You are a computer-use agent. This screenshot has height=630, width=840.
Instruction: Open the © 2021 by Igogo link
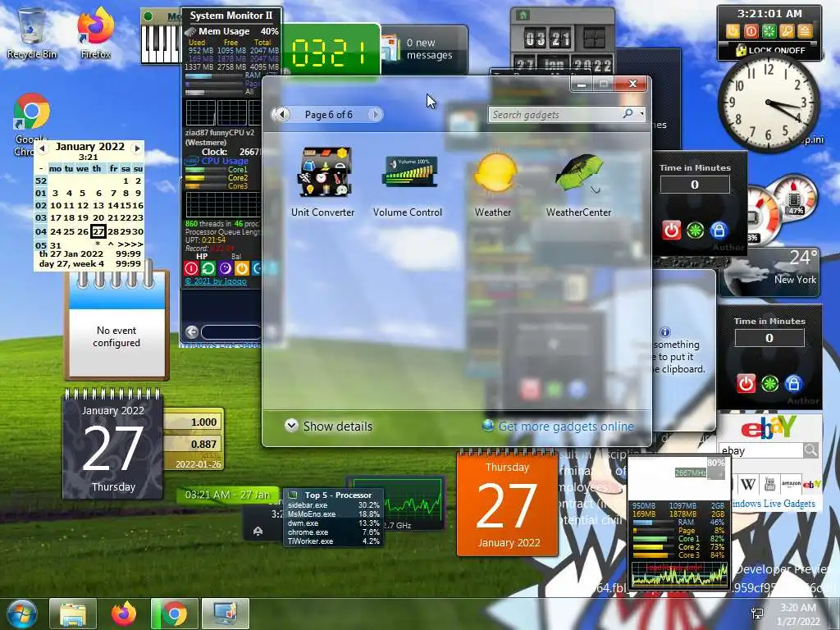(x=216, y=281)
